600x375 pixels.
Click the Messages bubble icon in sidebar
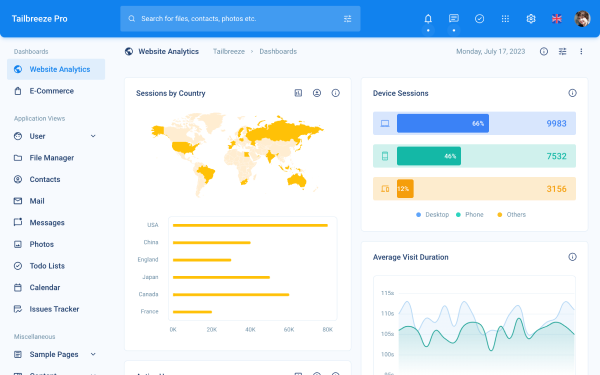click(x=18, y=222)
